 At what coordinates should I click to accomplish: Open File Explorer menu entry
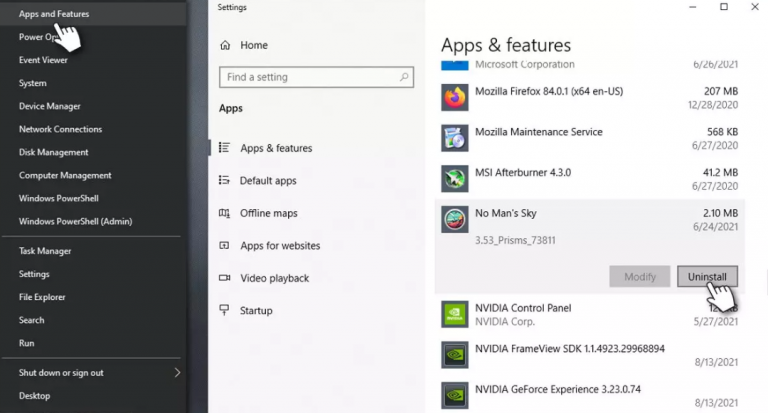coord(42,296)
